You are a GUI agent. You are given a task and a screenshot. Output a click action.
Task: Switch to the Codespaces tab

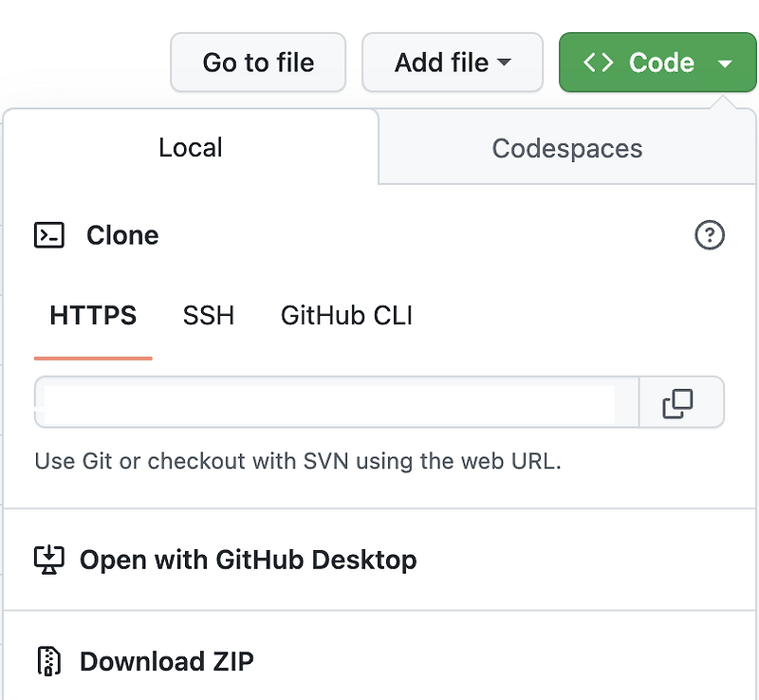click(566, 147)
